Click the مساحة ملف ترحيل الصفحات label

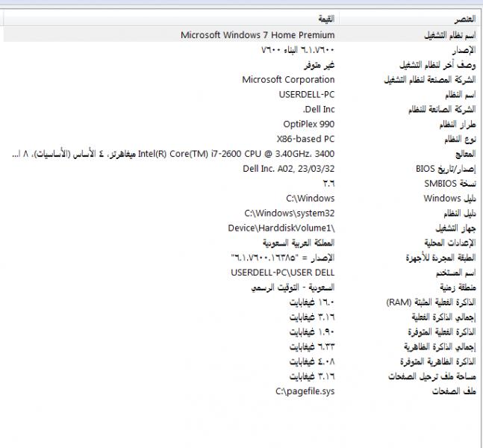coord(432,376)
